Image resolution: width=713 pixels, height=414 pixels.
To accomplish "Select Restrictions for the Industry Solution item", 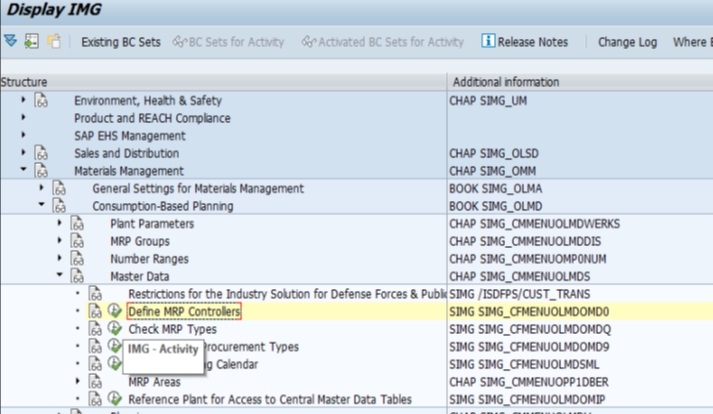I will 287,294.
